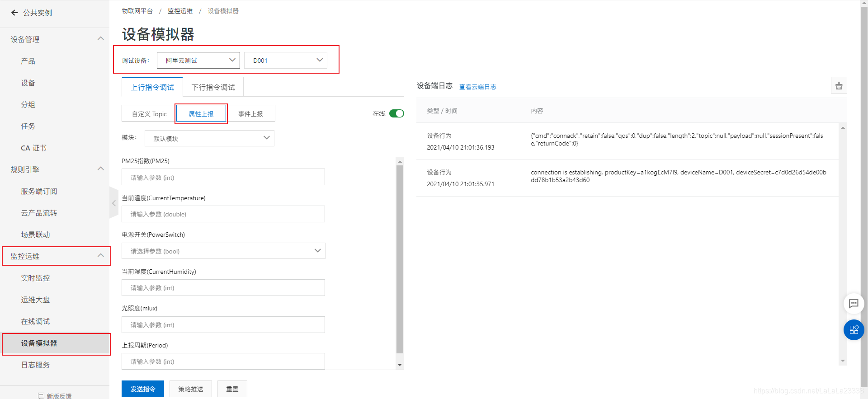Select the 事件上报 tab

[x=250, y=114]
